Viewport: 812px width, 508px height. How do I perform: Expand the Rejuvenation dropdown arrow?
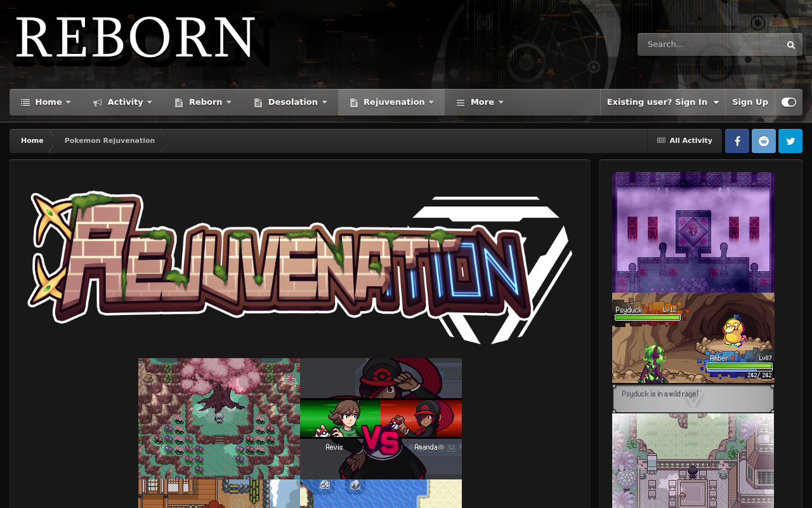(x=431, y=102)
